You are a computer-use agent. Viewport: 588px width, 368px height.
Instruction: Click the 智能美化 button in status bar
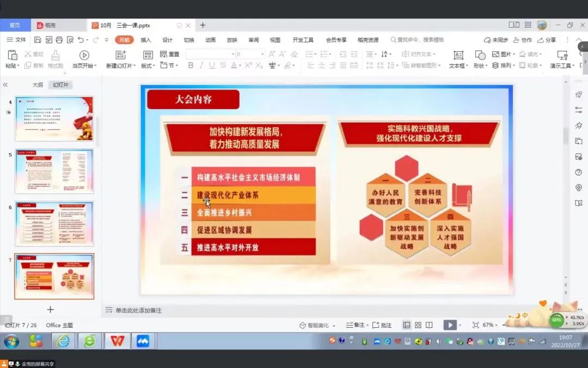pos(314,325)
